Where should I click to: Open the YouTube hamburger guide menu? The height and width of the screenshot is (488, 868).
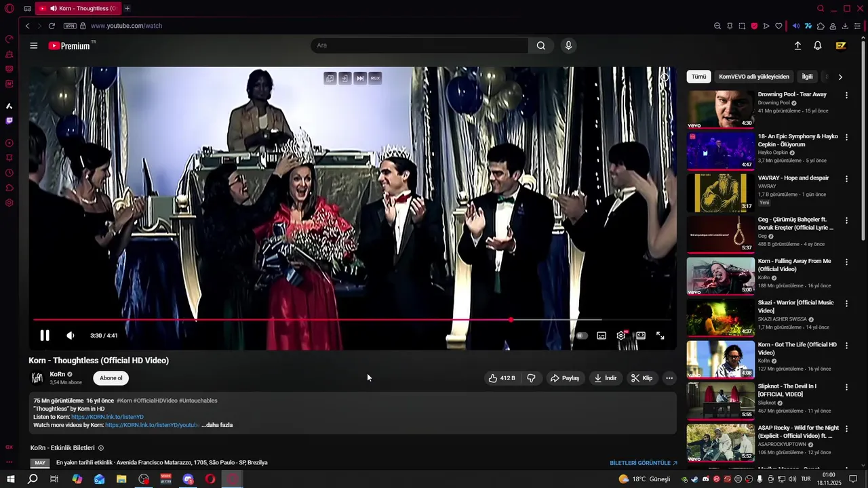click(34, 45)
